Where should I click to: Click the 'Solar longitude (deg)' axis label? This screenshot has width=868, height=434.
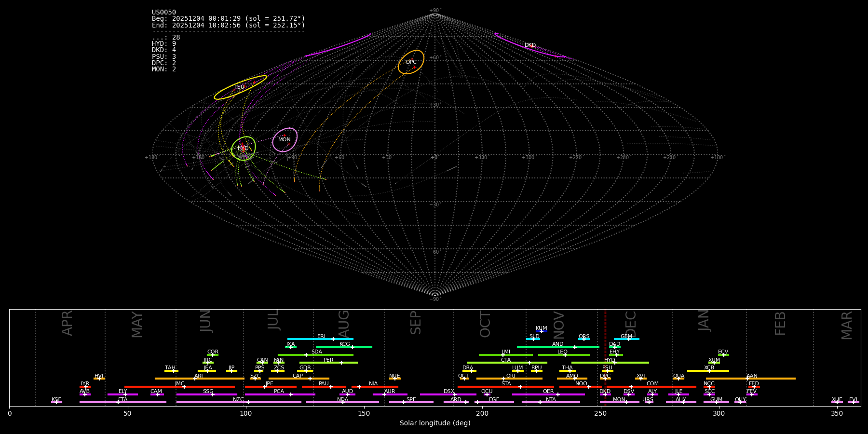(435, 423)
